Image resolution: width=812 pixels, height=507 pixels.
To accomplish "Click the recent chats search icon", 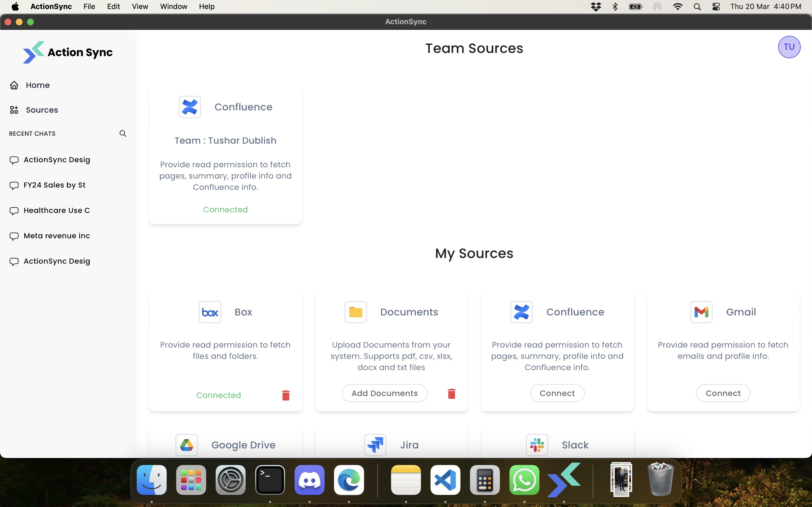I will tap(123, 134).
